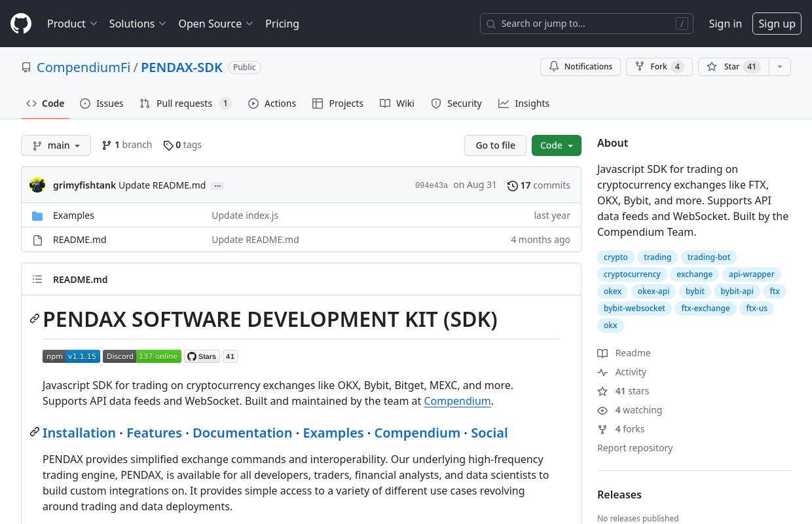Click grimyfishtank's avatar image

pyautogui.click(x=37, y=185)
